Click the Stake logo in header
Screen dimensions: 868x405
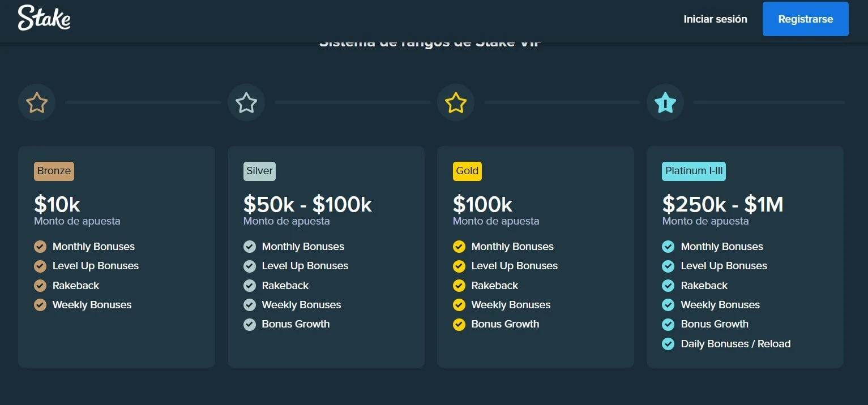[44, 18]
